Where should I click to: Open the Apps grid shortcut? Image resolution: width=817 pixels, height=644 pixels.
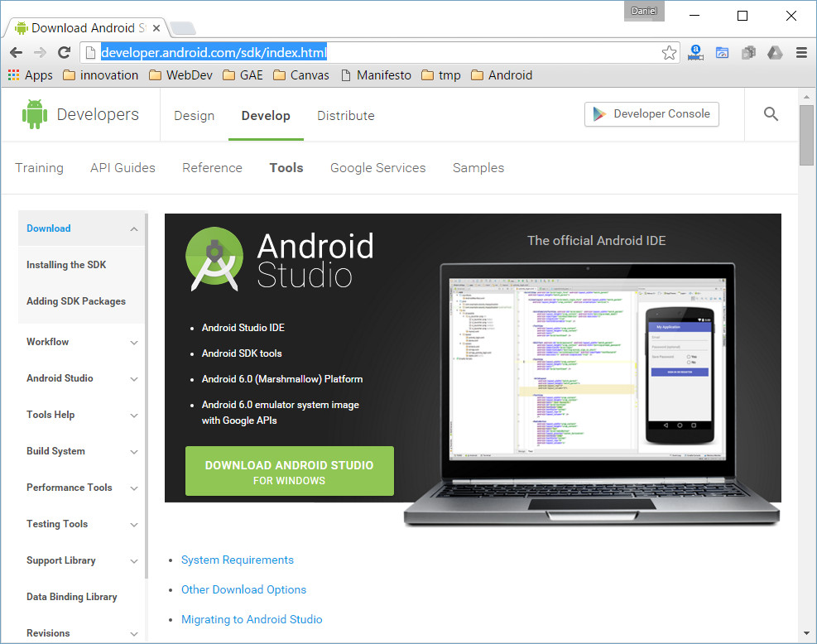coord(31,75)
